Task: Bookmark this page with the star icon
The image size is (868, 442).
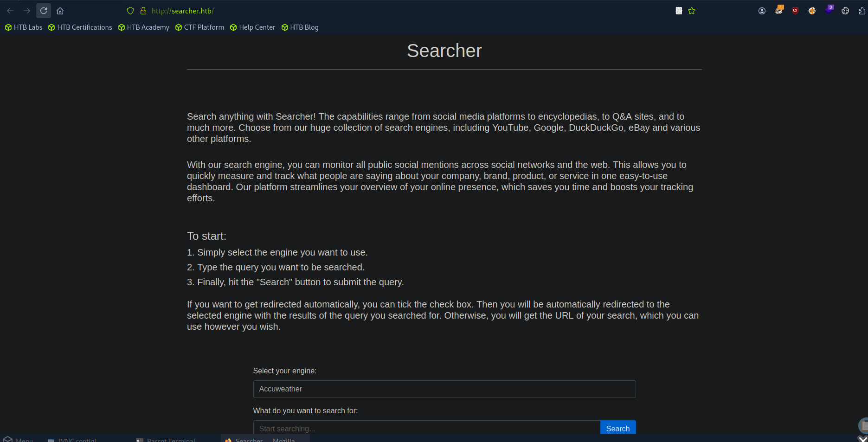Action: [x=692, y=11]
